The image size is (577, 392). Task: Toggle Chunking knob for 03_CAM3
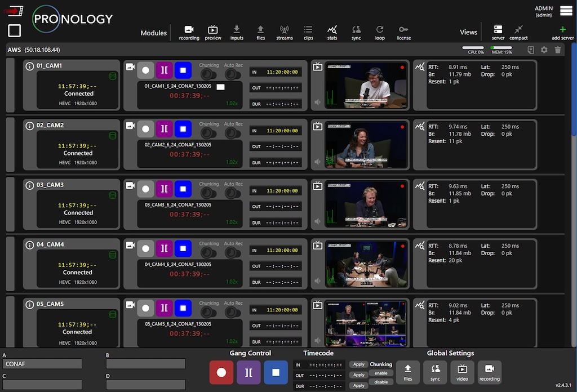coord(208,193)
